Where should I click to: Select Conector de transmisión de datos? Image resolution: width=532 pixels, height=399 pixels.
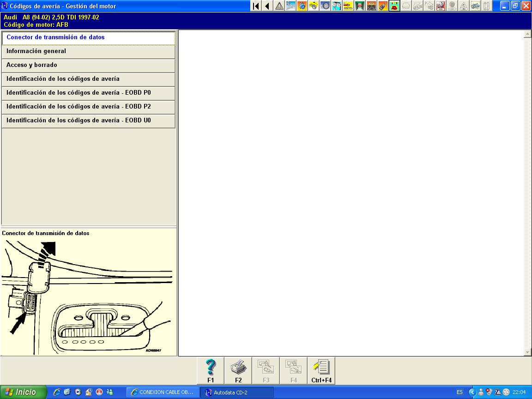click(x=89, y=38)
